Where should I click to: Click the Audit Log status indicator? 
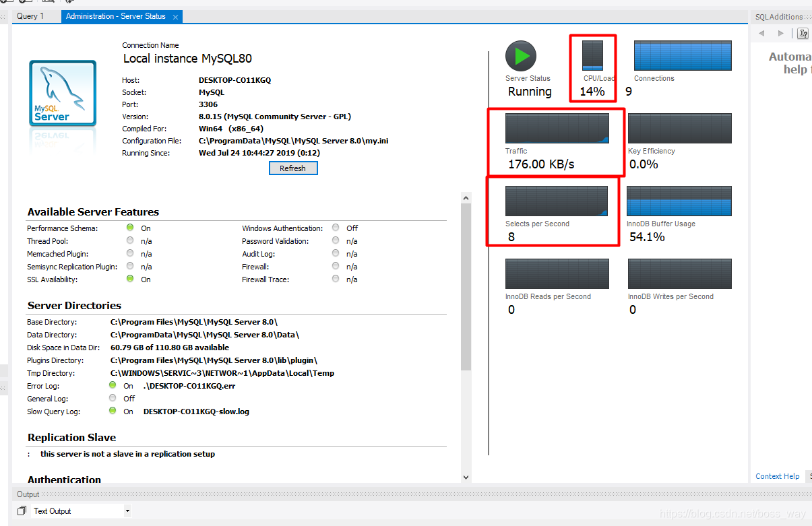click(336, 254)
